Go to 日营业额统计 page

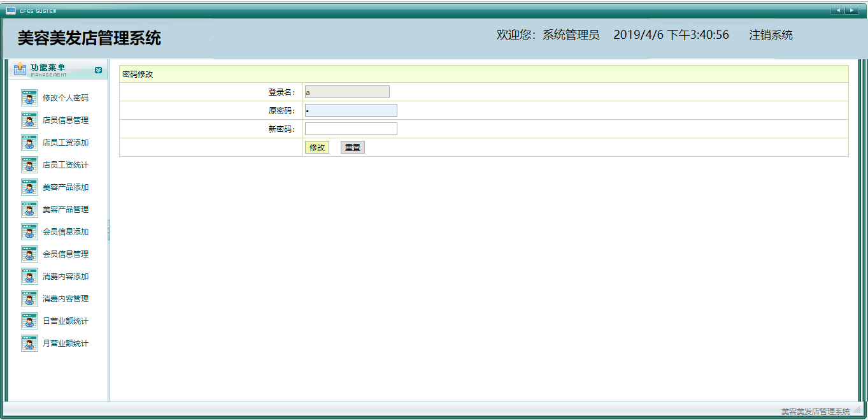point(66,321)
